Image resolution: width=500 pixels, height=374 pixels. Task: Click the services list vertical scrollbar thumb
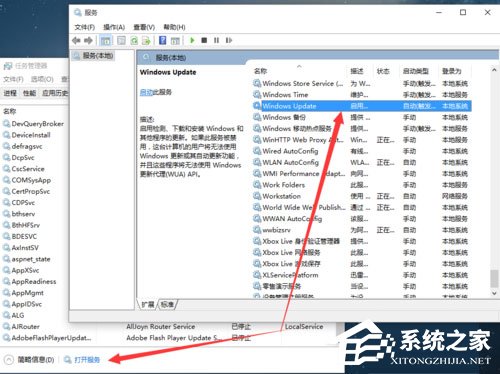[x=494, y=279]
